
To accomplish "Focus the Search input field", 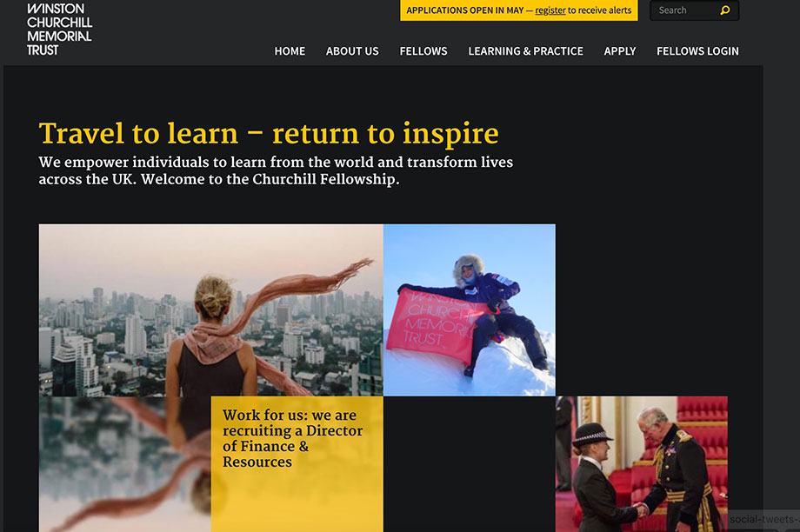I will pos(687,10).
